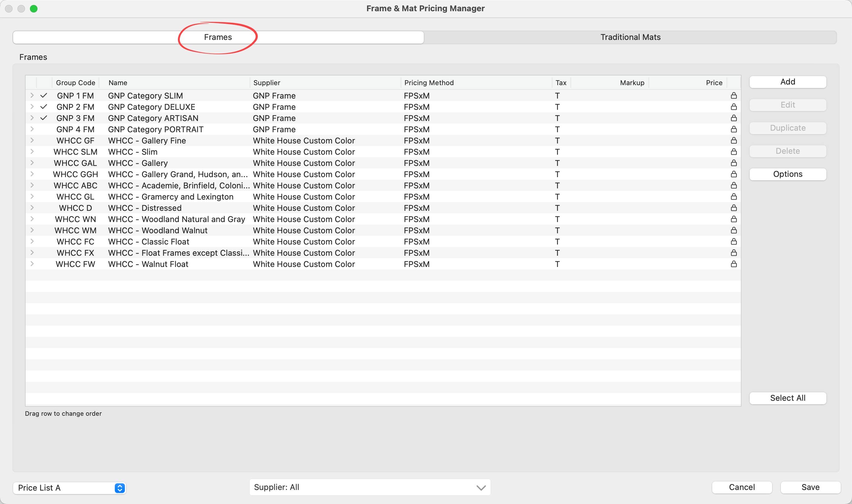Toggle the lock on WHCC Distressed row
This screenshot has width=852, height=504.
[x=734, y=207]
